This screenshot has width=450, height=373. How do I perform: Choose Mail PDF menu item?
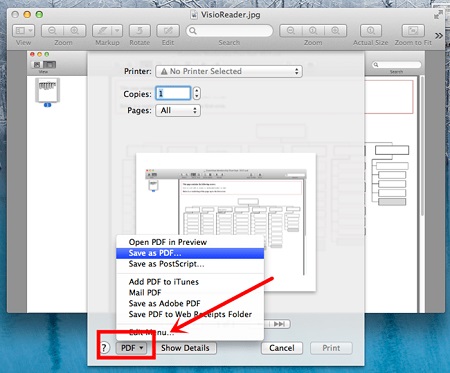190,293
